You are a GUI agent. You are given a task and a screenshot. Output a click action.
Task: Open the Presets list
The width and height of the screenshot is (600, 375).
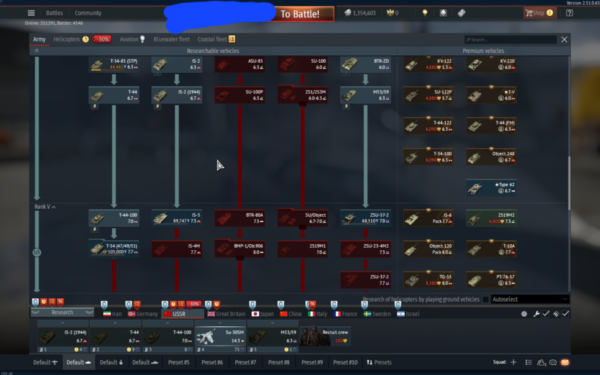(x=379, y=362)
